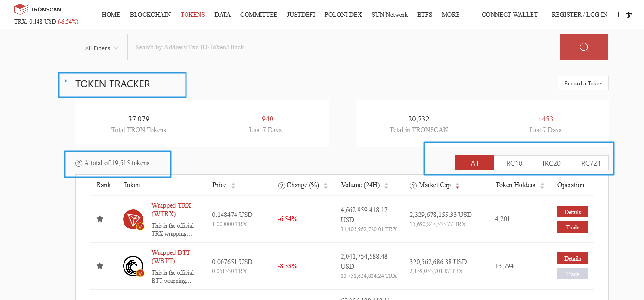
Task: Sort table by Market Cap arrows
Action: (458, 186)
